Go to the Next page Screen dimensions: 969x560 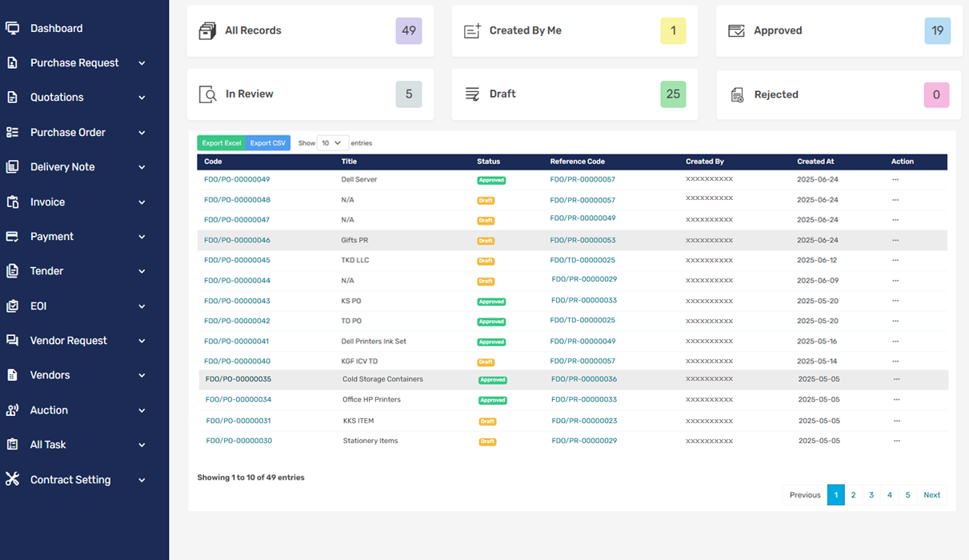coord(931,495)
